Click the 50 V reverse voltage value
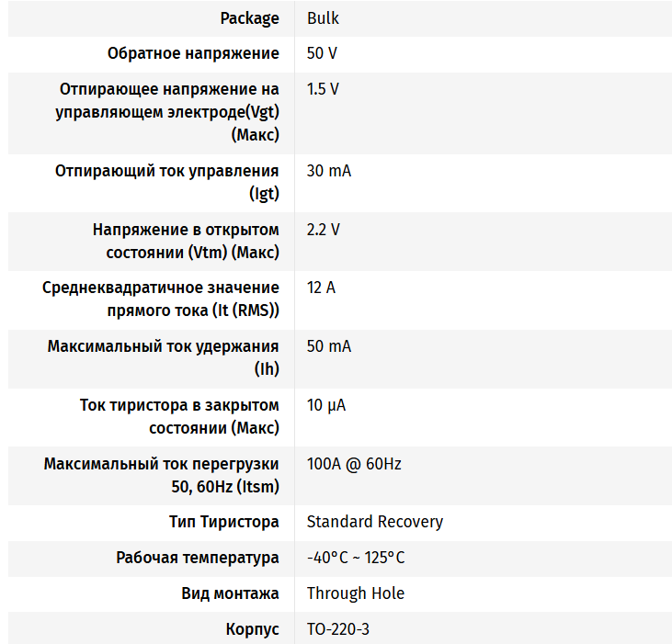The width and height of the screenshot is (672, 644). [321, 53]
